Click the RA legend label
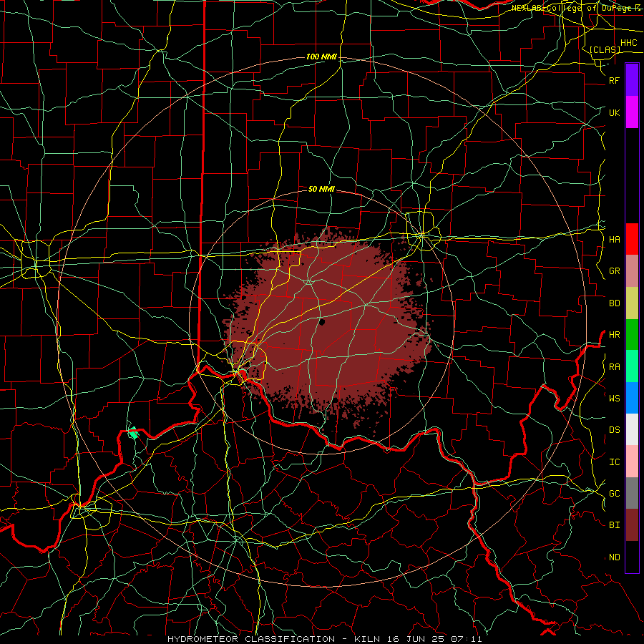 (x=614, y=367)
